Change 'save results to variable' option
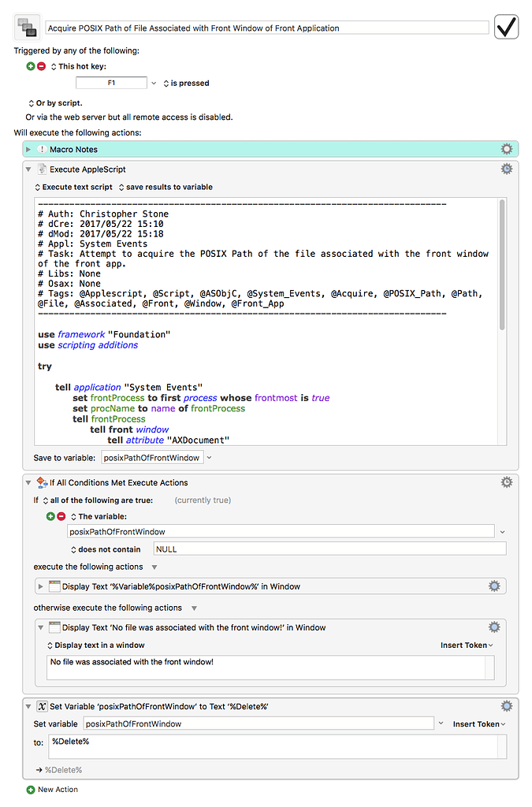 click(x=166, y=187)
